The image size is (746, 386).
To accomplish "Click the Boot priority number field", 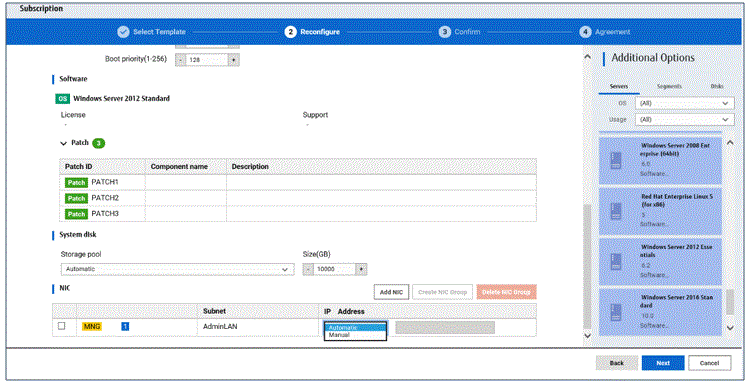I will [x=207, y=60].
